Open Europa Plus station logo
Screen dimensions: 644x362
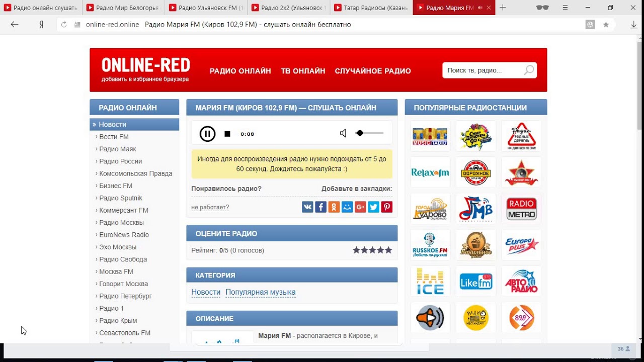[522, 245]
